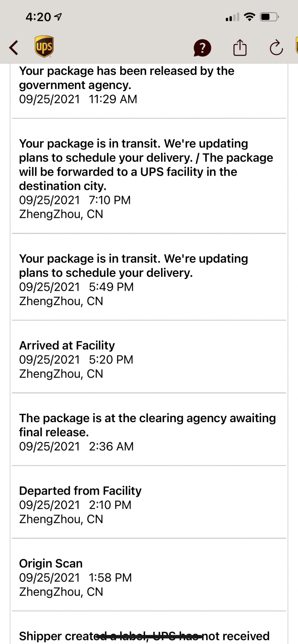Tap the Arrived at Facility entry
298x644 pixels.
(x=149, y=359)
